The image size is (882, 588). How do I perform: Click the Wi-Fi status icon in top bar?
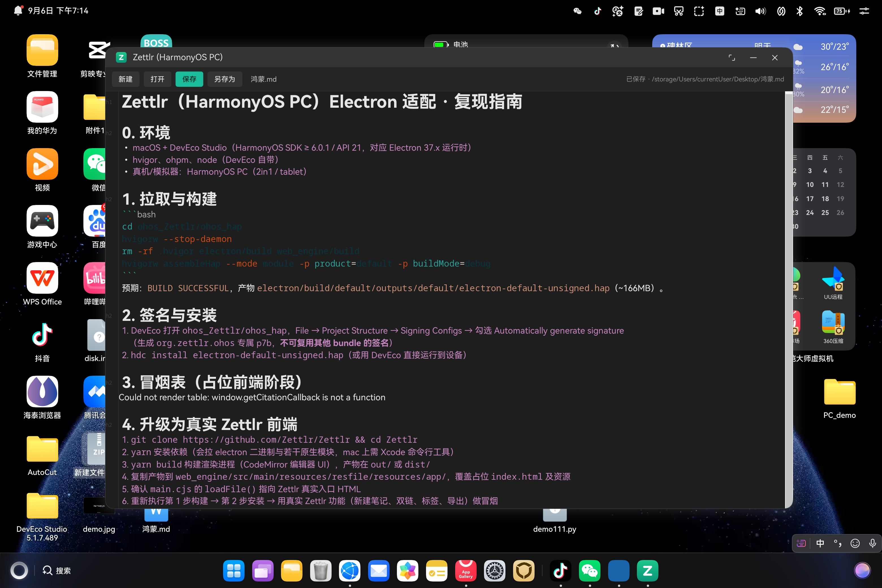pos(820,11)
